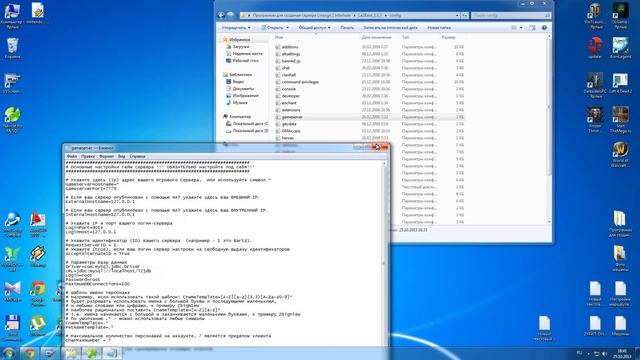Click the Дата изменения column header
Screen dimensions: 640x360
tap(376, 37)
